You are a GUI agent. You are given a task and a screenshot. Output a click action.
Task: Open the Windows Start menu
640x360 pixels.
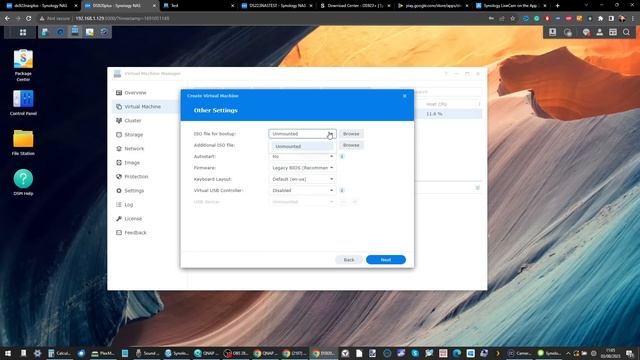click(x=8, y=353)
